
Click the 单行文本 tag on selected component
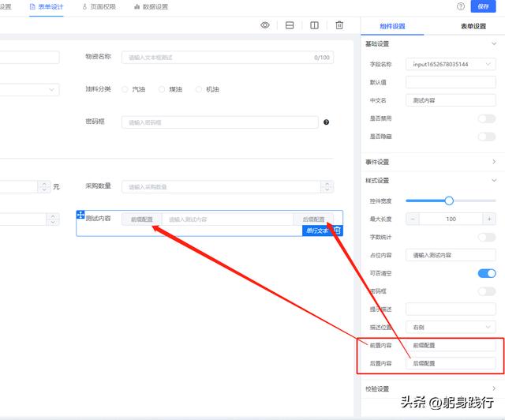point(317,231)
